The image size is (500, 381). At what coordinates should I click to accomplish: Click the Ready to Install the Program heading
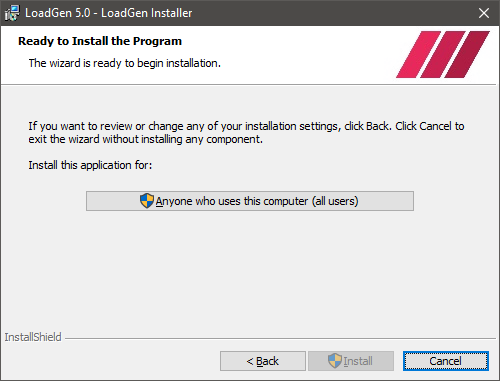click(100, 41)
